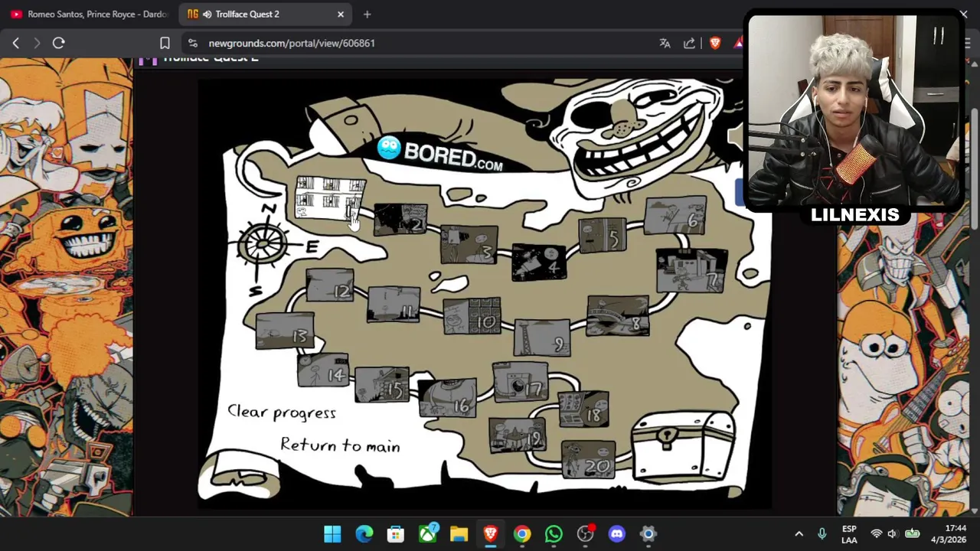Viewport: 980px width, 551px height.
Task: Click Return to main
Action: click(340, 445)
